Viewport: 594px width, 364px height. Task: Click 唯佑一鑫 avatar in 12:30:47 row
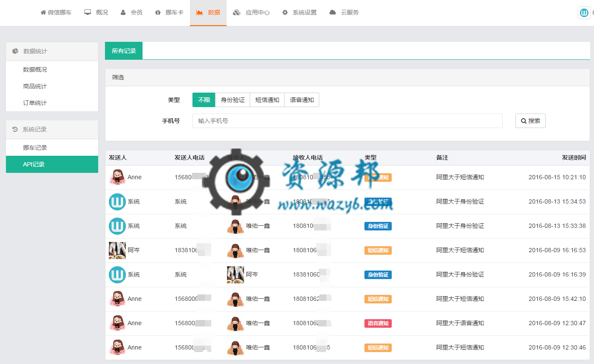click(x=236, y=323)
